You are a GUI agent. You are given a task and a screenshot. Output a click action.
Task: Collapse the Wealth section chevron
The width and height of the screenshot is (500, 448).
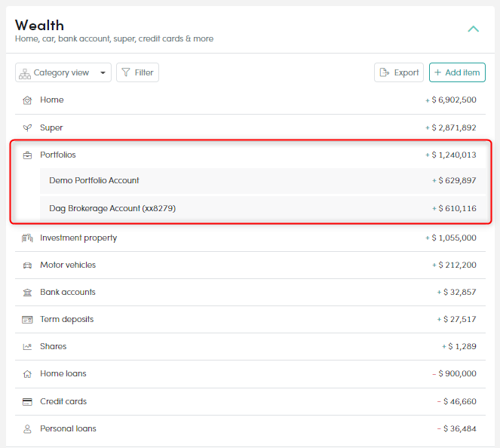[x=473, y=29]
